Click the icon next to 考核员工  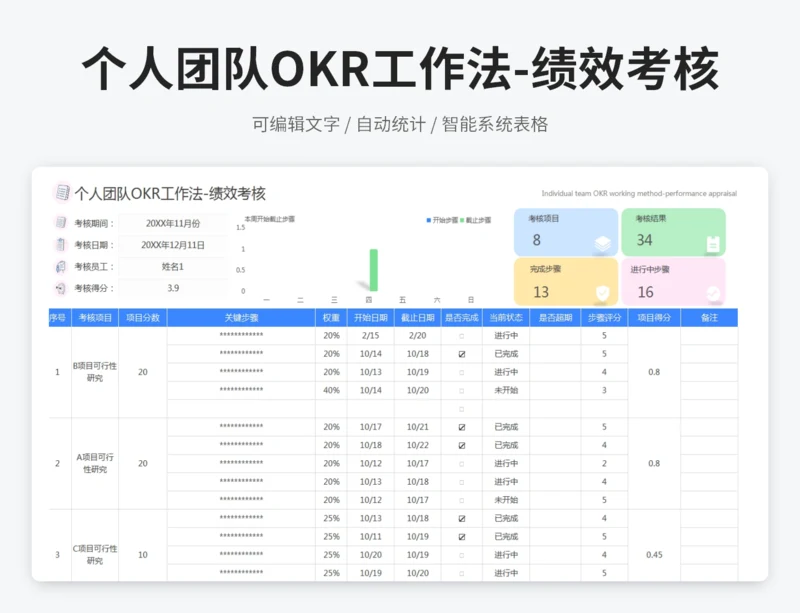pyautogui.click(x=61, y=266)
